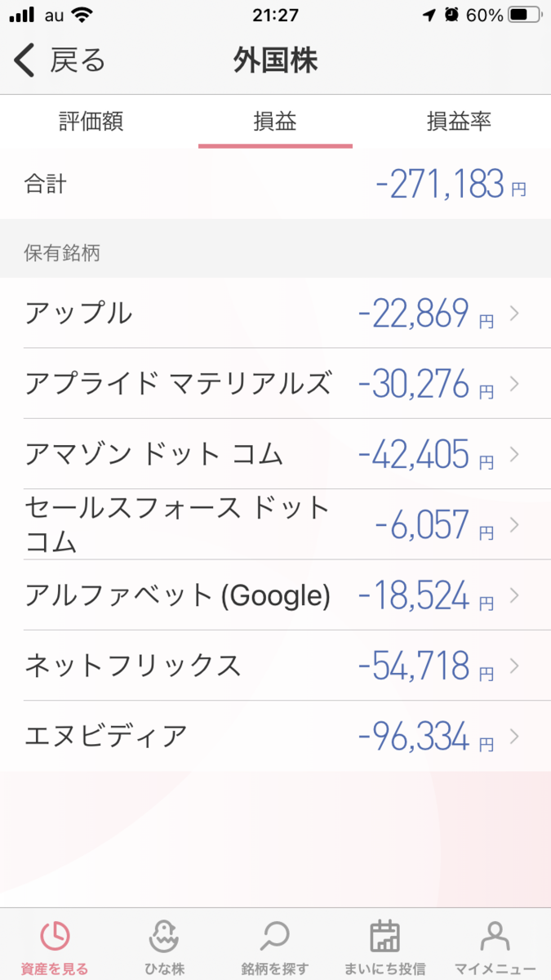The height and width of the screenshot is (980, 551).
Task: Open the マイメニュー person icon
Action: (495, 937)
